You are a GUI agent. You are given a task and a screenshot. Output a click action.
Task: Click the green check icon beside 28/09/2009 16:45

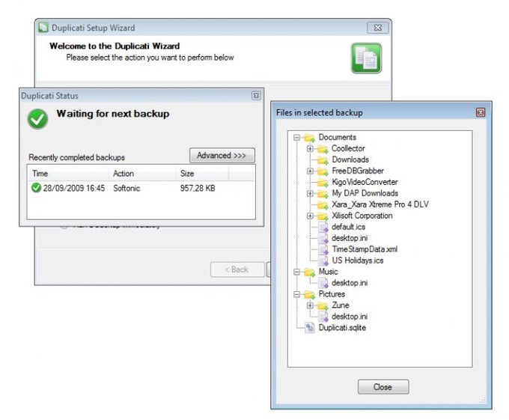[36, 188]
